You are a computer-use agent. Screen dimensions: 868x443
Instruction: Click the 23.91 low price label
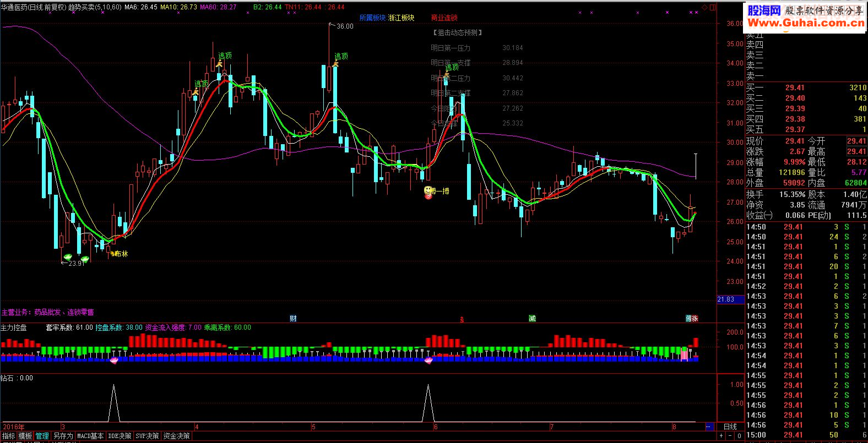pos(77,264)
